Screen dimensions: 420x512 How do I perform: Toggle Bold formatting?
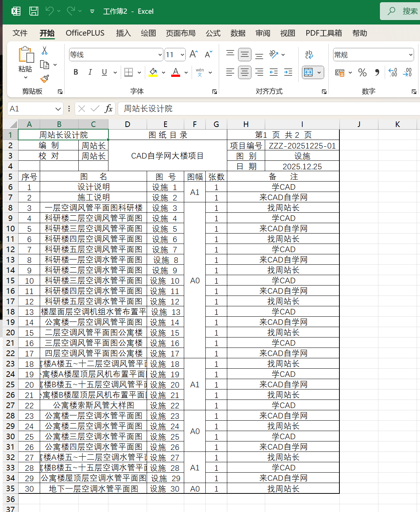(x=76, y=72)
